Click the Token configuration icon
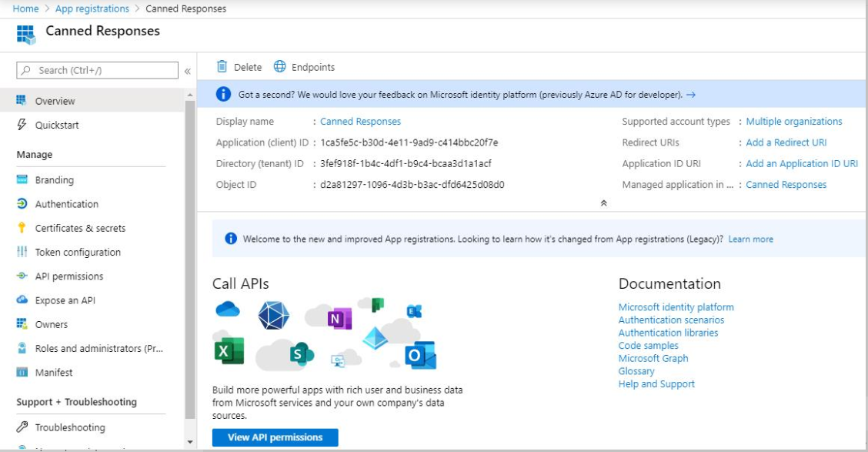868x452 pixels. pos(22,252)
